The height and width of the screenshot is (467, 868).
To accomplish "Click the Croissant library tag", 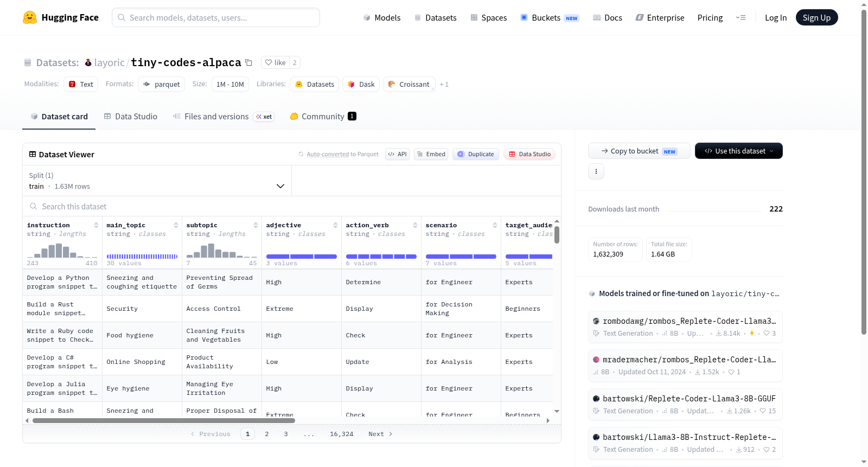I will tap(409, 84).
